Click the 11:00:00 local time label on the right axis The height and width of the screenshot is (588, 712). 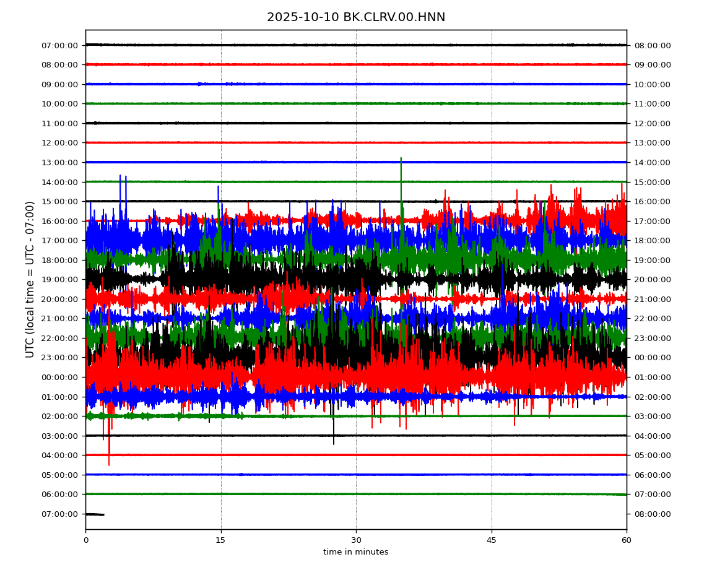(652, 104)
